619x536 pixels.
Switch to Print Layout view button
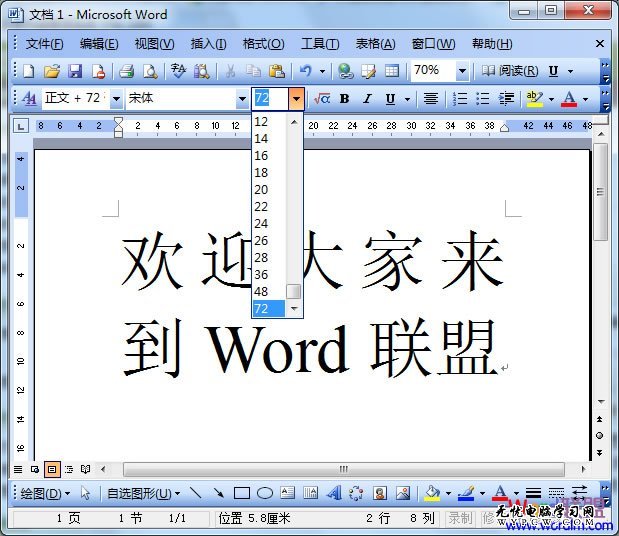pyautogui.click(x=52, y=469)
